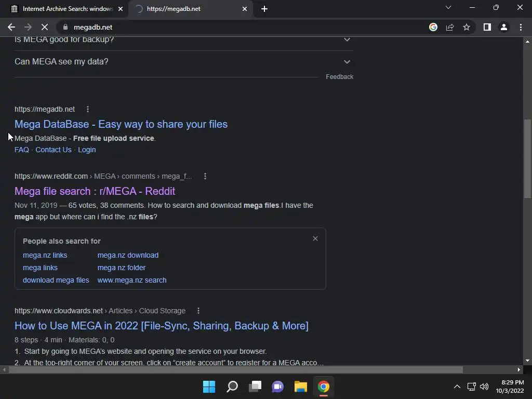Open the Contact Us sitelink
The image size is (532, 399).
coord(54,150)
